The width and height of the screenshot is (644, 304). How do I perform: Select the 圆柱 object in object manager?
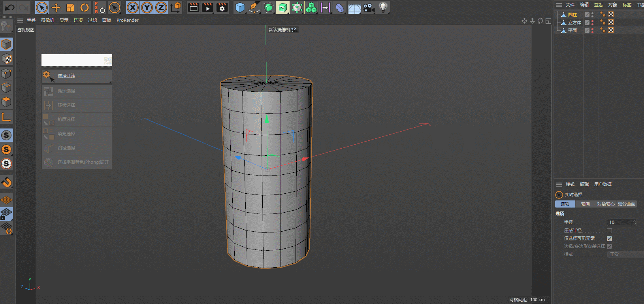[x=572, y=15]
